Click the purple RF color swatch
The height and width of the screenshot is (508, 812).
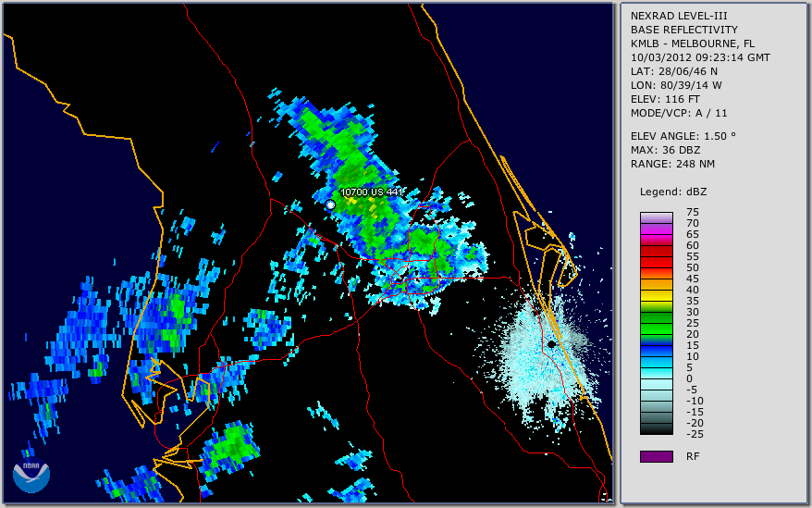[656, 456]
